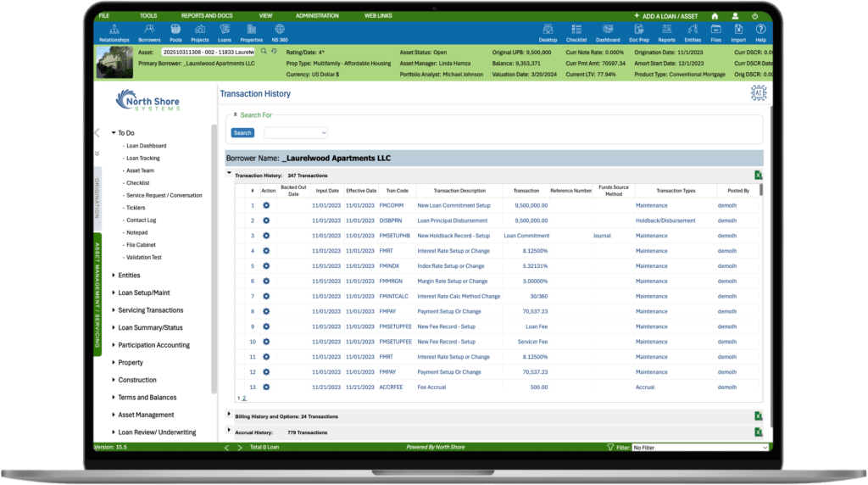The width and height of the screenshot is (868, 485).
Task: Open the Entities toolbar icon
Action: pyautogui.click(x=693, y=33)
